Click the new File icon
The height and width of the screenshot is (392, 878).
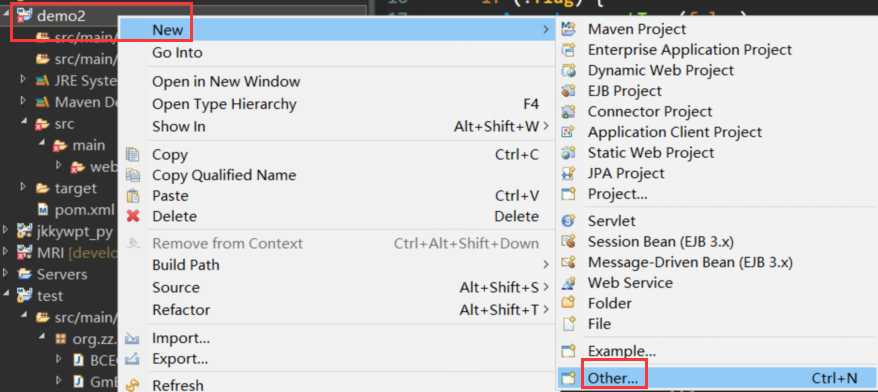pos(568,324)
